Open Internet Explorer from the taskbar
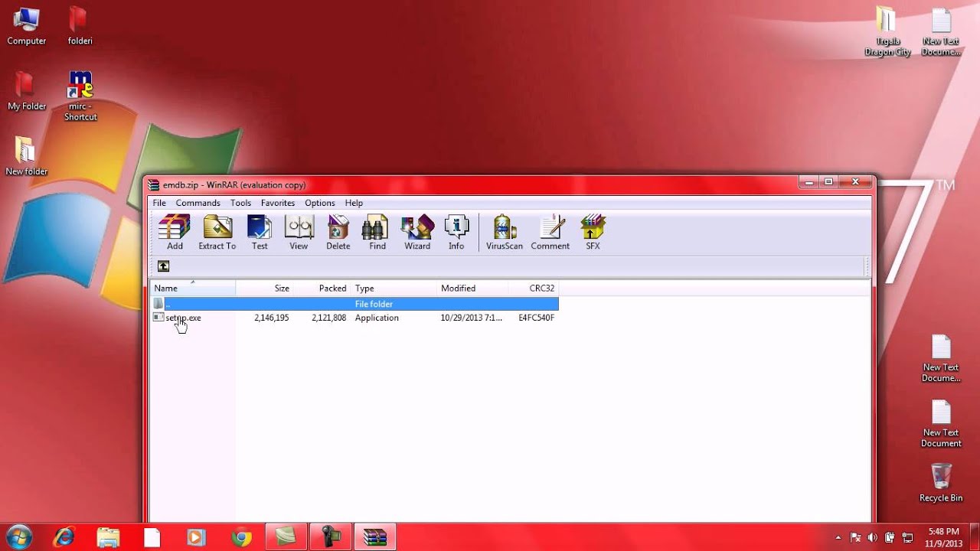Screen dimensions: 980x551 point(64,537)
